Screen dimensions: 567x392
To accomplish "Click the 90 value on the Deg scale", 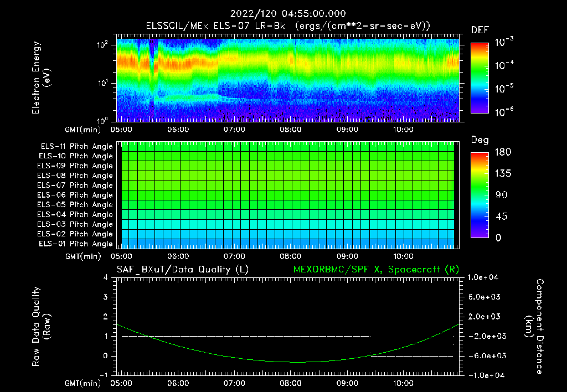I will (x=502, y=195).
